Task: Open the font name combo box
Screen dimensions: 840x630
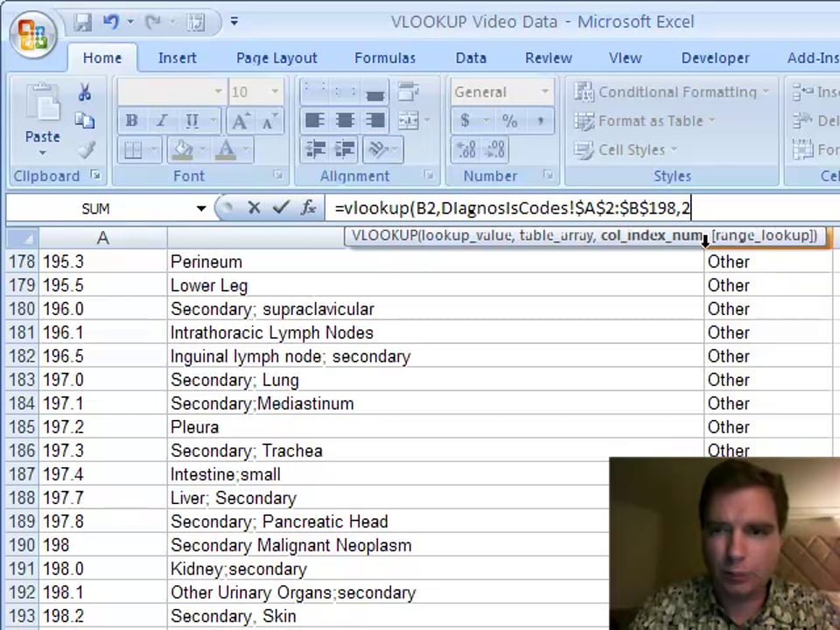Action: (171, 92)
